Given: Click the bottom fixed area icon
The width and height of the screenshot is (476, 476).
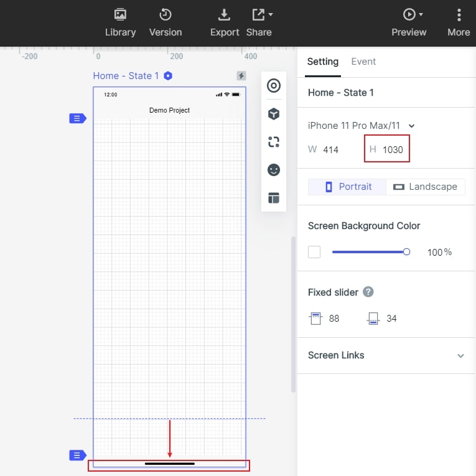Looking at the screenshot, I should (373, 319).
